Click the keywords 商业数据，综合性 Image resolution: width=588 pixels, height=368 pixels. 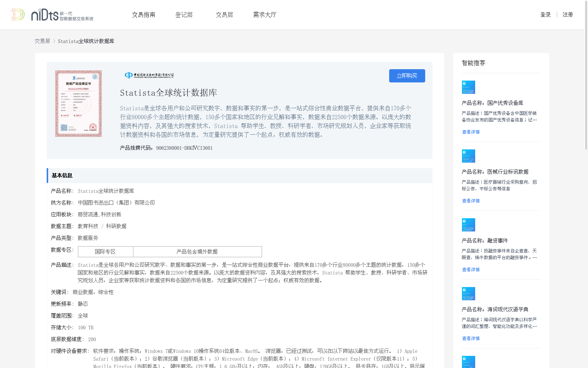point(93,292)
